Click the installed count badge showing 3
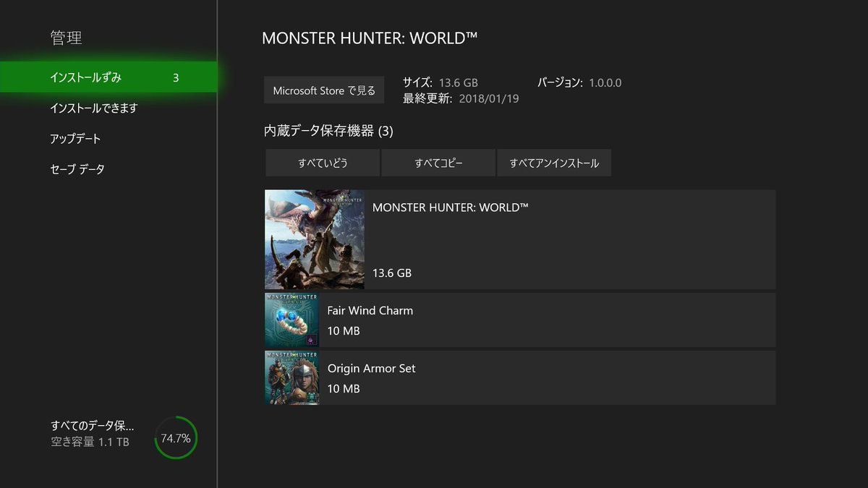Image resolution: width=868 pixels, height=488 pixels. pos(176,77)
